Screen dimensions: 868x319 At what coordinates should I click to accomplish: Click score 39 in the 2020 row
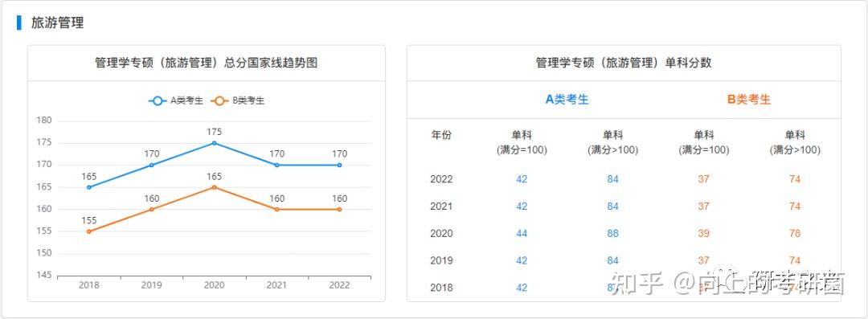tap(703, 234)
